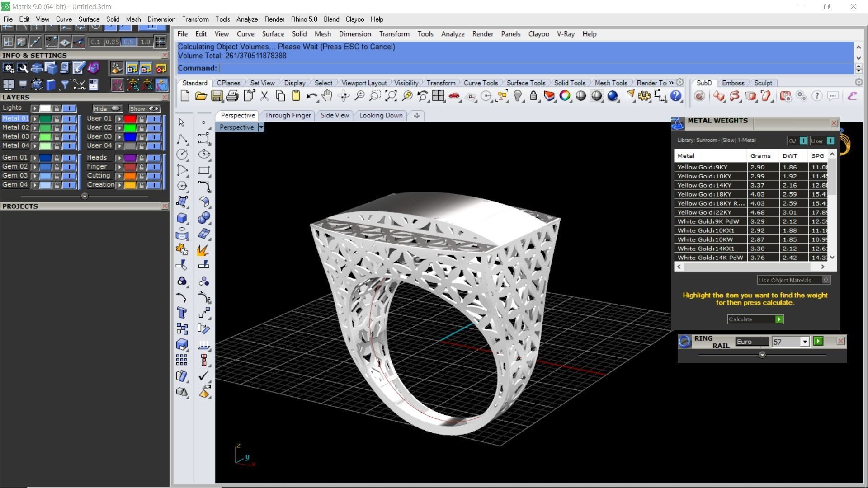Select the Pan hand tool icon
The height and width of the screenshot is (488, 868).
point(327,96)
